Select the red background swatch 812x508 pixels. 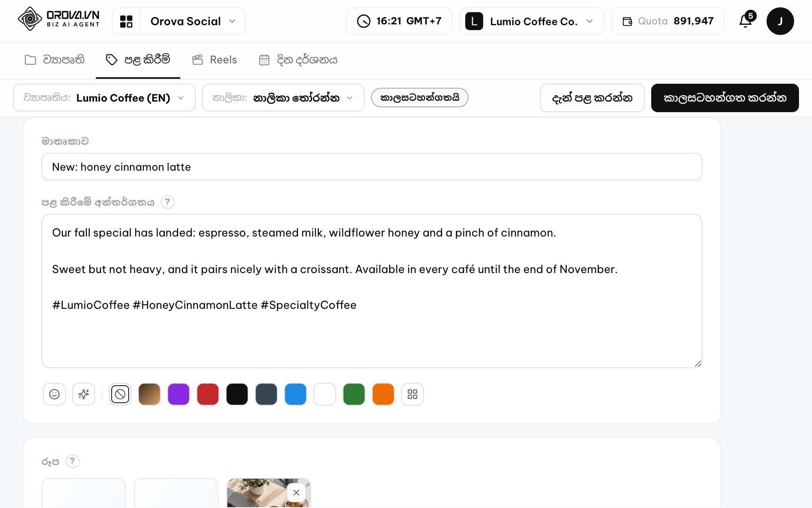click(x=208, y=394)
